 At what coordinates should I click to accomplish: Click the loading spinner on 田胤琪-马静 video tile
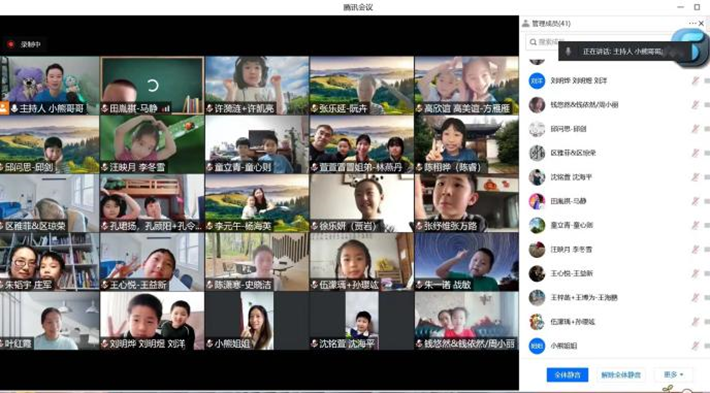point(153,85)
